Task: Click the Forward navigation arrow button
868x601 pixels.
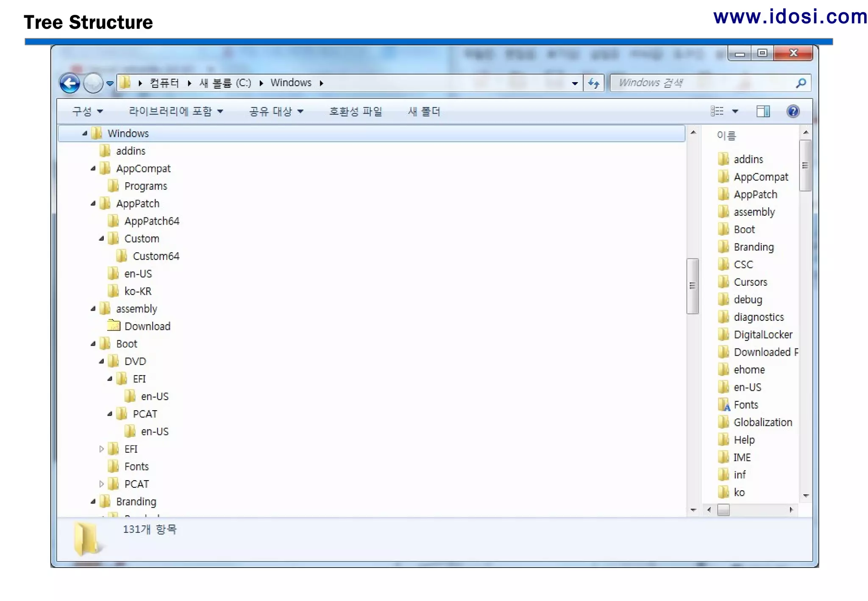Action: coord(93,83)
